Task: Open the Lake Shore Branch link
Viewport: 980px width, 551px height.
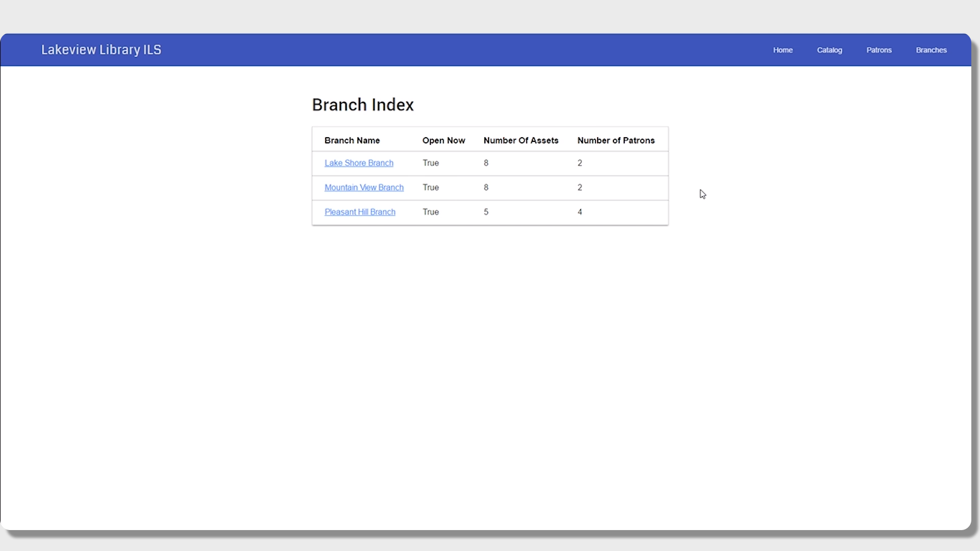Action: coord(359,163)
